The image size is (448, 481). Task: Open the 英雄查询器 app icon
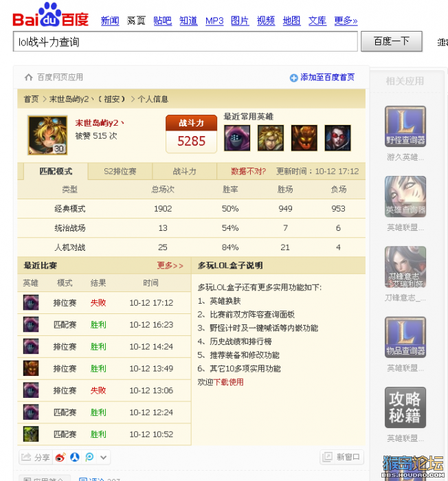click(405, 197)
